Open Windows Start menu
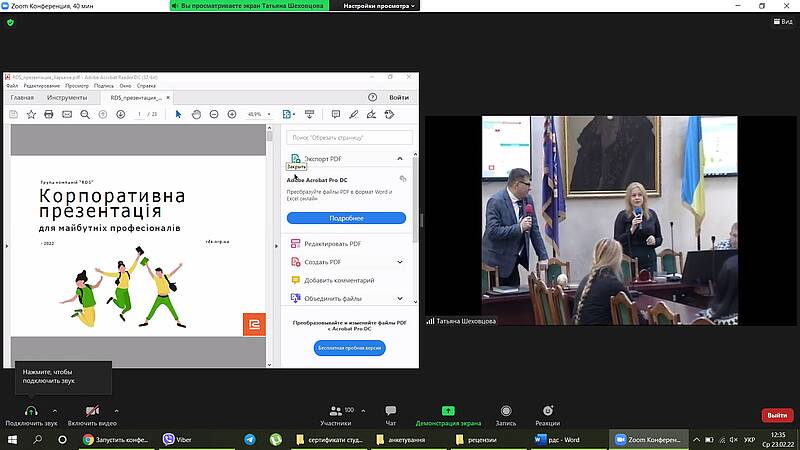The image size is (800, 450). click(x=12, y=439)
